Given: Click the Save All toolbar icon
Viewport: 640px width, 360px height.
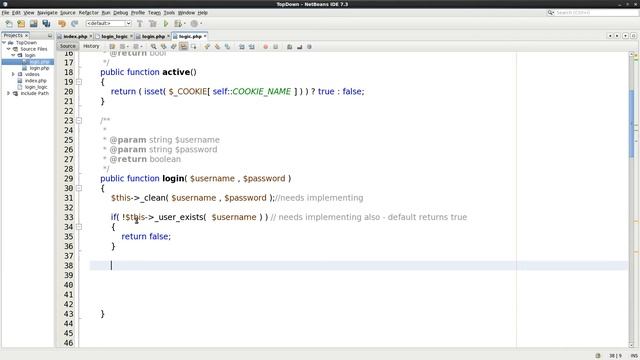Looking at the screenshot, I should [46, 24].
